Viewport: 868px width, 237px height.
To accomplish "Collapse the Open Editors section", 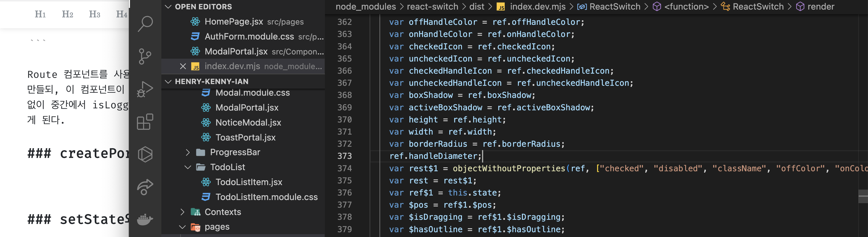I will pyautogui.click(x=168, y=7).
